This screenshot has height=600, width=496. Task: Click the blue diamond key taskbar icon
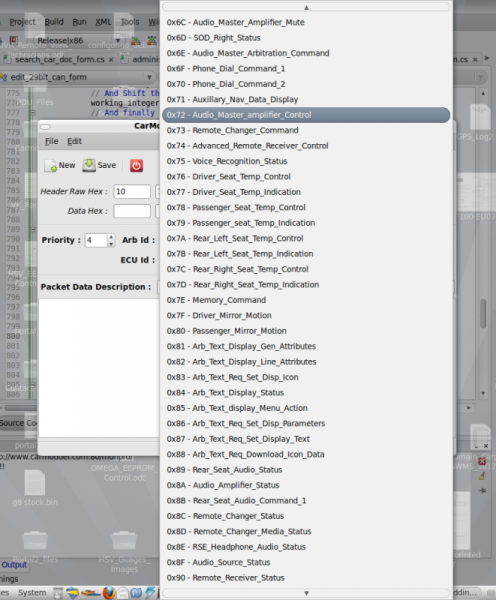pos(72,593)
